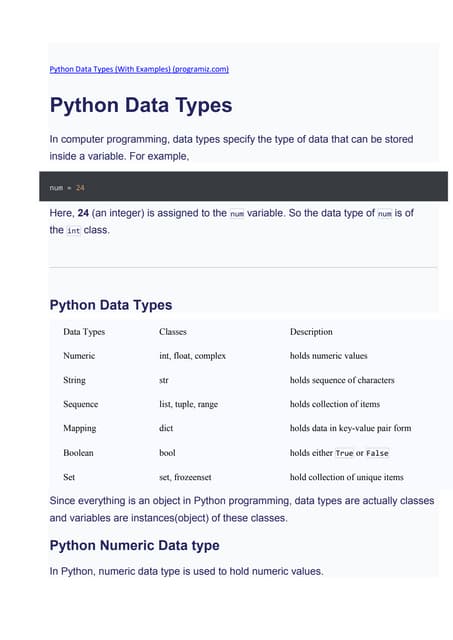Open the Python Data Types programiz.com link

(139, 69)
